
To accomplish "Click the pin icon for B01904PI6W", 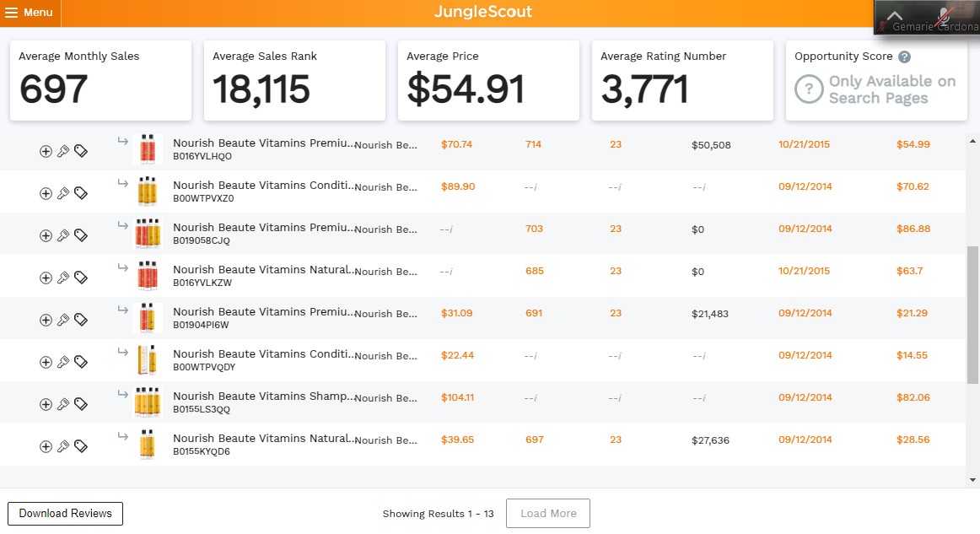I will (63, 321).
